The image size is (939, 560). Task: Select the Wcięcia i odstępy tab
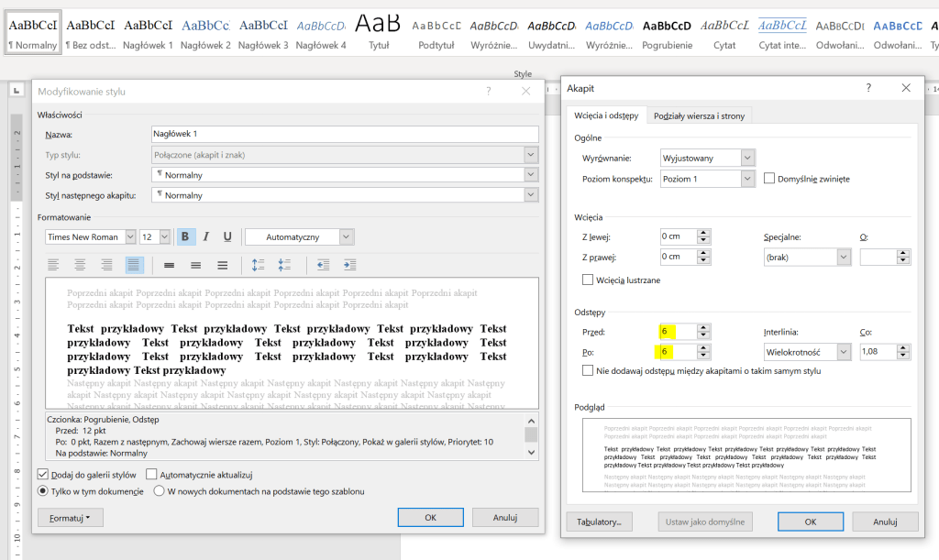pos(606,115)
